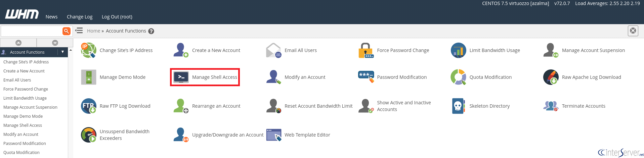Viewport: 644px width, 158px height.
Task: Open the Modify an Account icon
Action: tap(273, 77)
